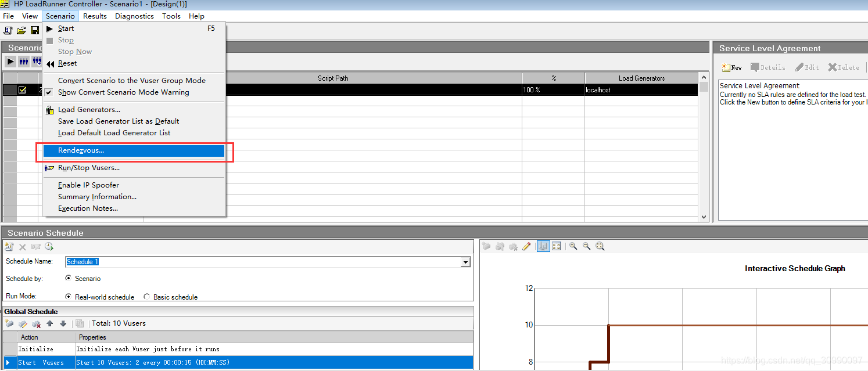Open the Schedule Name dropdown arrow
Screen dimensions: 868x371
click(x=465, y=262)
